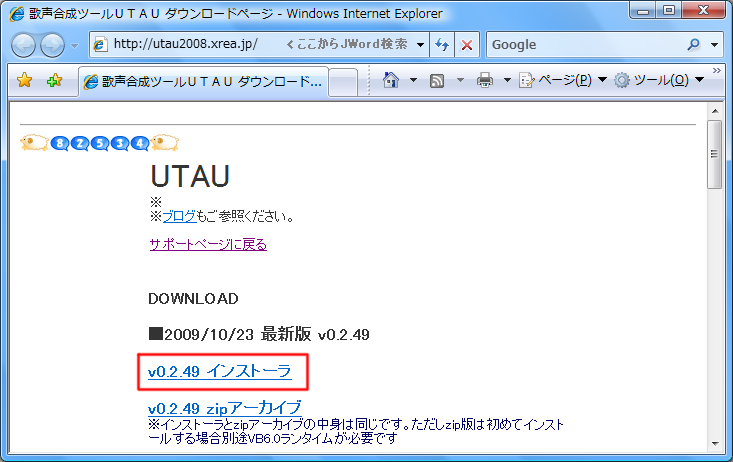The width and height of the screenshot is (733, 462).
Task: Click the Back navigation arrow button
Action: (24, 45)
